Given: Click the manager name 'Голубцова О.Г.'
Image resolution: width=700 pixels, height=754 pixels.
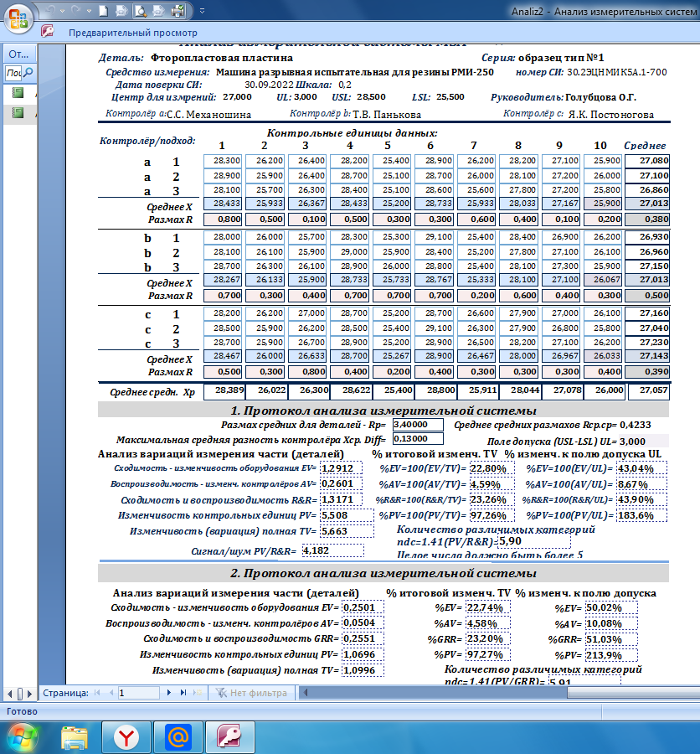Looking at the screenshot, I should [600, 97].
